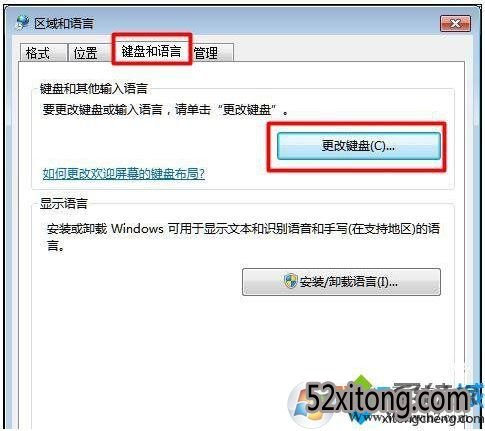
Task: Click the 区域和语言 window title text
Action: point(64,24)
